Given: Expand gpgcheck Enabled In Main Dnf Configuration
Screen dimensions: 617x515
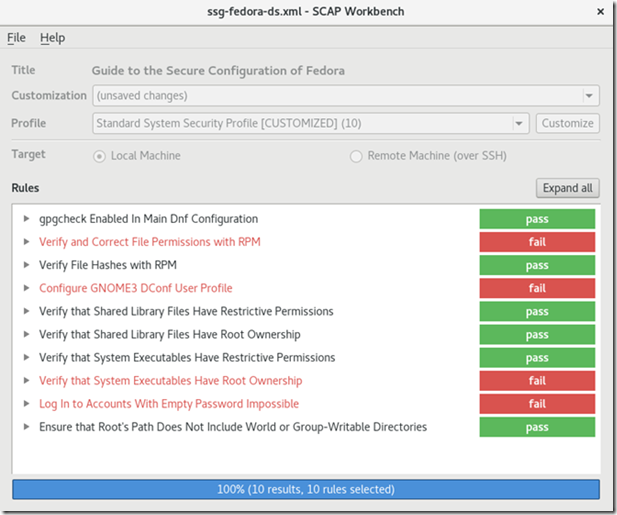Looking at the screenshot, I should click(26, 219).
